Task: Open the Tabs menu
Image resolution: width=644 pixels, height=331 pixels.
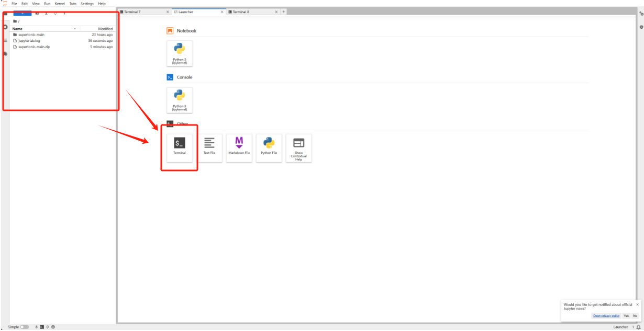Action: pos(73,4)
